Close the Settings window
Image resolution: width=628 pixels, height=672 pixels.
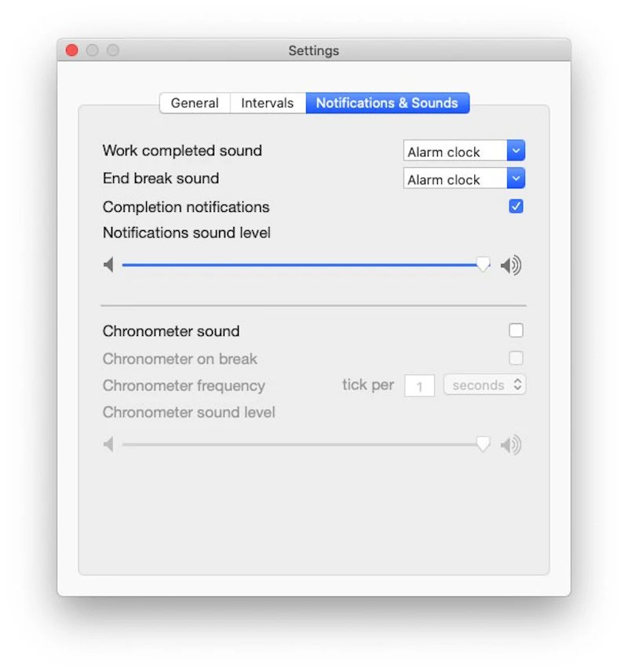tap(72, 50)
